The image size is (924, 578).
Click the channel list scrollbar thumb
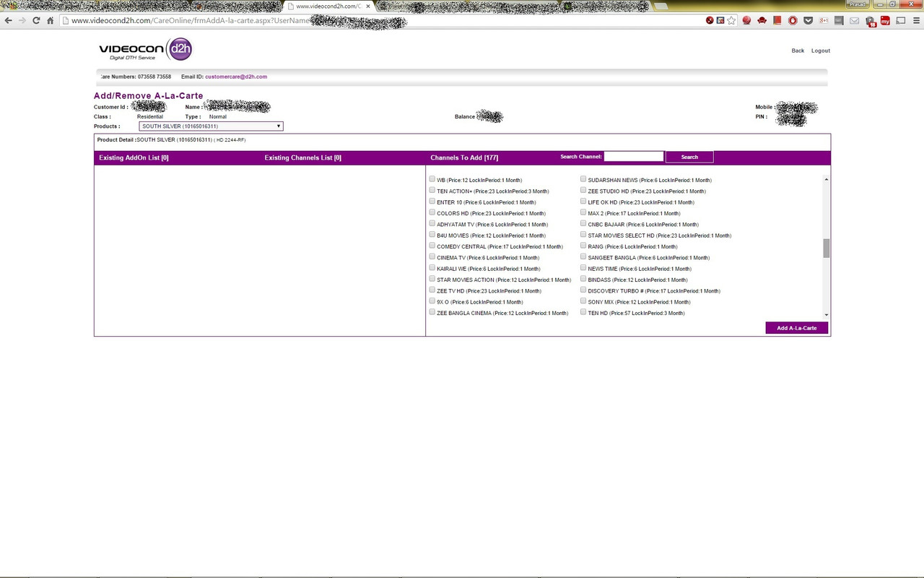[x=827, y=248]
